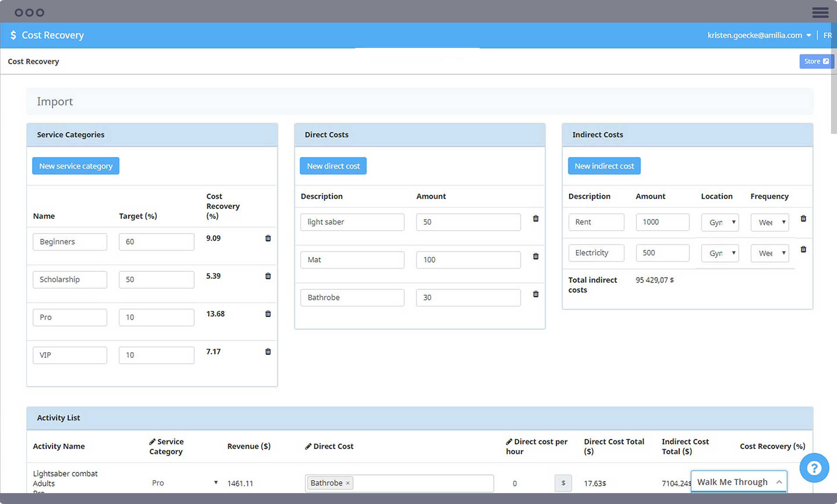The image size is (837, 504).
Task: Switch language to FR
Action: tap(827, 35)
